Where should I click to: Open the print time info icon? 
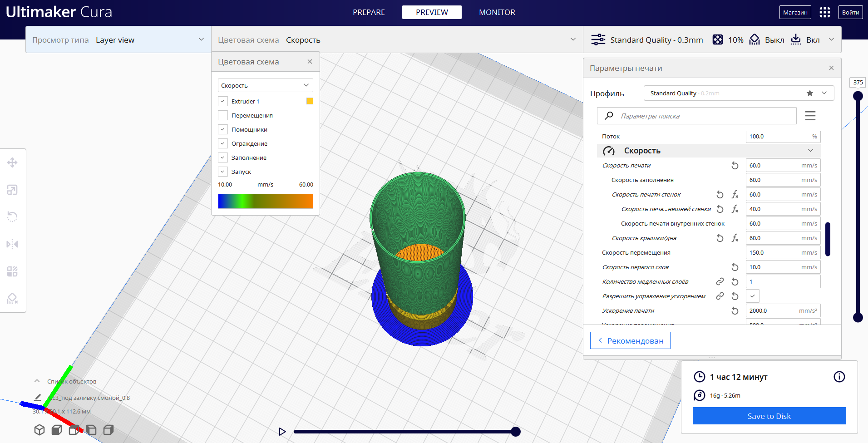839,377
